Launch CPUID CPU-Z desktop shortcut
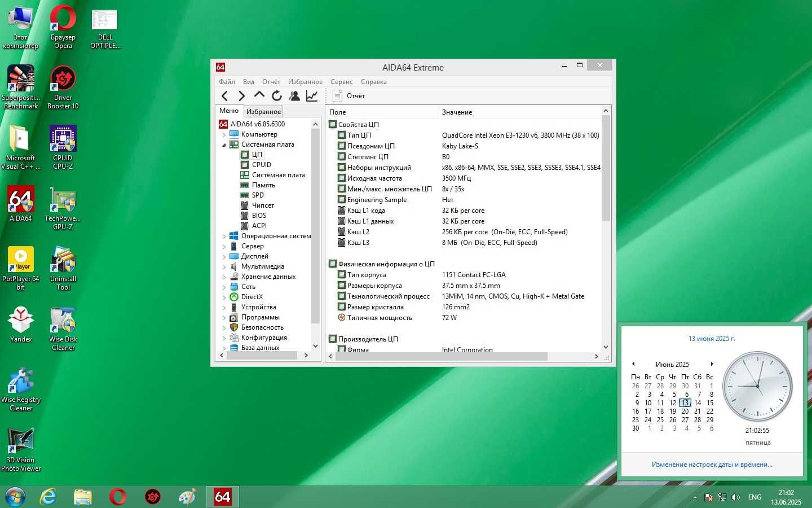 [63, 148]
